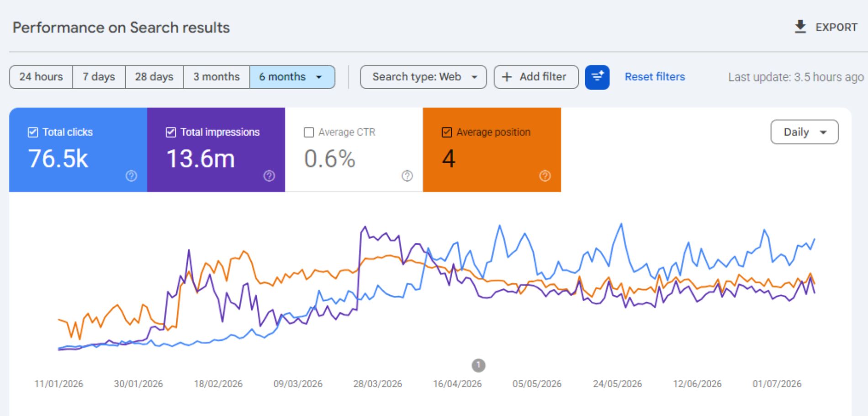This screenshot has width=868, height=416.
Task: Select the 24 hours range tab
Action: [41, 77]
